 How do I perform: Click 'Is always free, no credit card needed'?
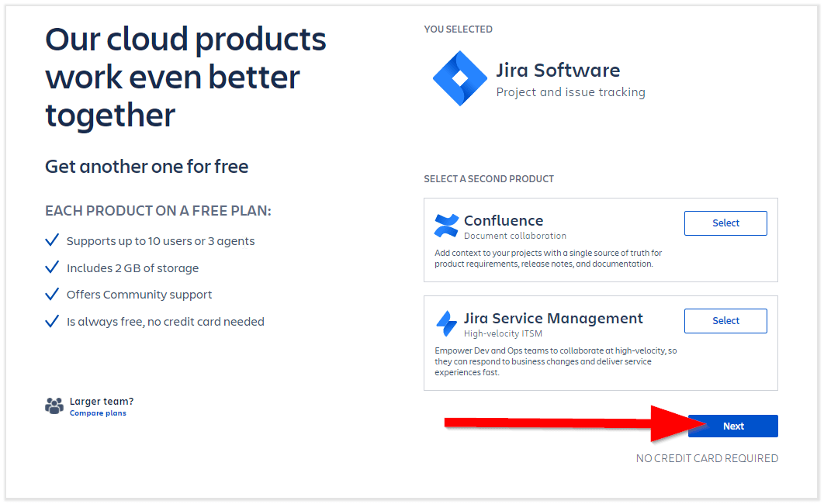click(165, 322)
